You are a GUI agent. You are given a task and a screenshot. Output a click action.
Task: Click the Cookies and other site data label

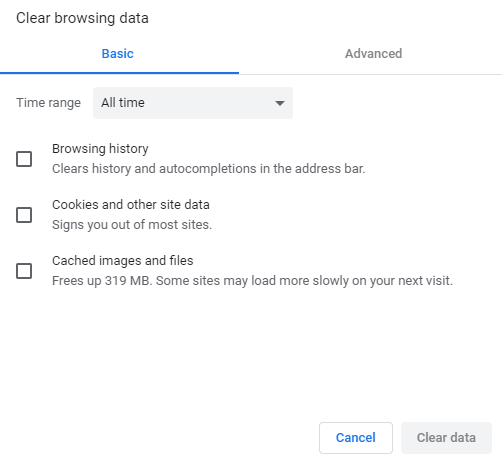[131, 205]
